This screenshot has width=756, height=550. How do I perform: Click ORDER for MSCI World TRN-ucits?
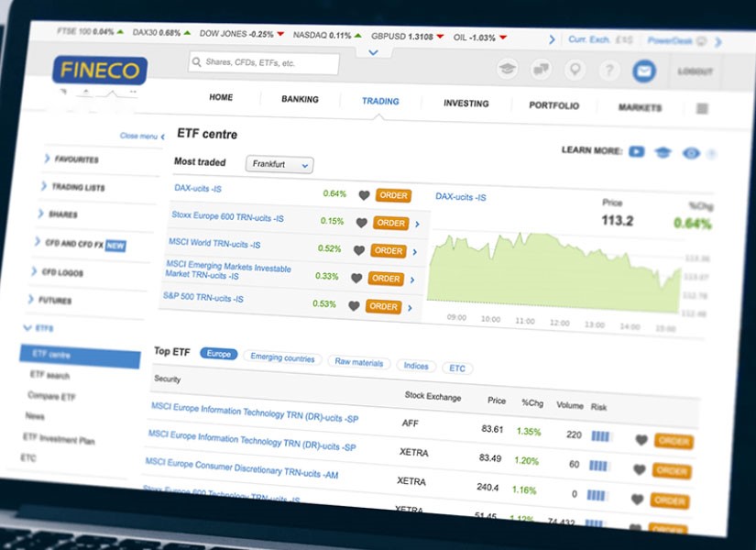coord(389,251)
